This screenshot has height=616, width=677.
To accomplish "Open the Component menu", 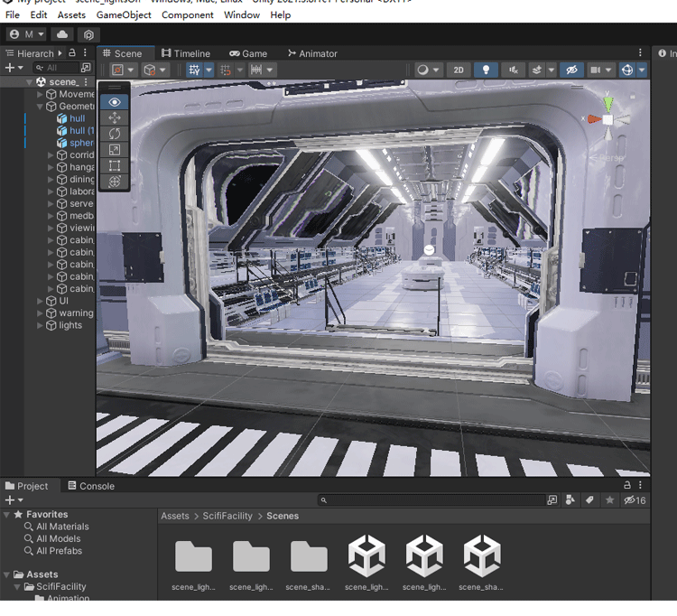I will 188,14.
